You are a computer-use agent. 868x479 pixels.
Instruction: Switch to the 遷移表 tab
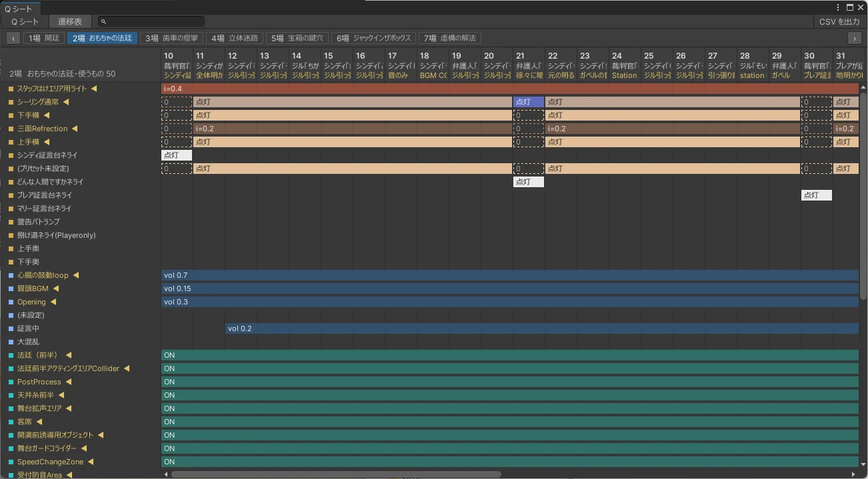point(69,22)
